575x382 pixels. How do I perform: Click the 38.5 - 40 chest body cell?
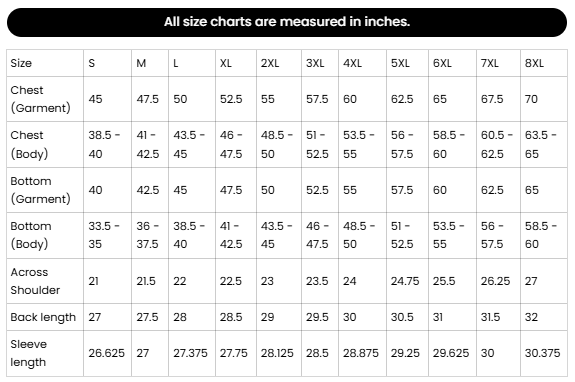pyautogui.click(x=107, y=144)
